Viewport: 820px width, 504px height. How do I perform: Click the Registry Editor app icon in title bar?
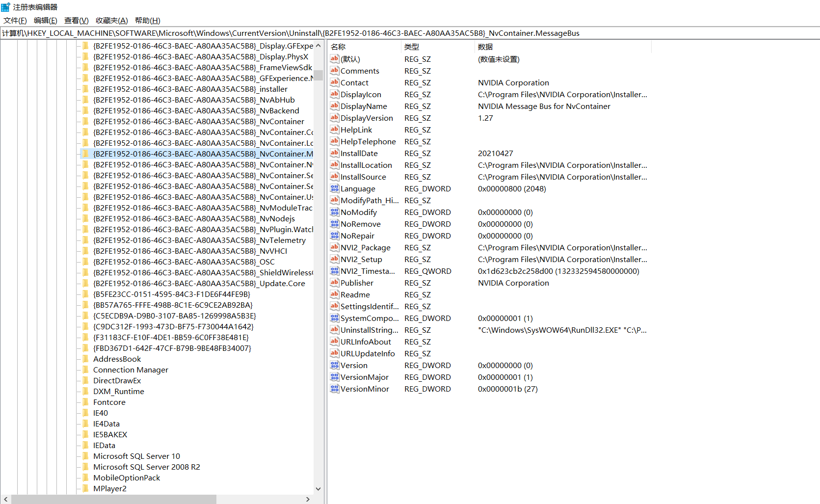point(5,7)
